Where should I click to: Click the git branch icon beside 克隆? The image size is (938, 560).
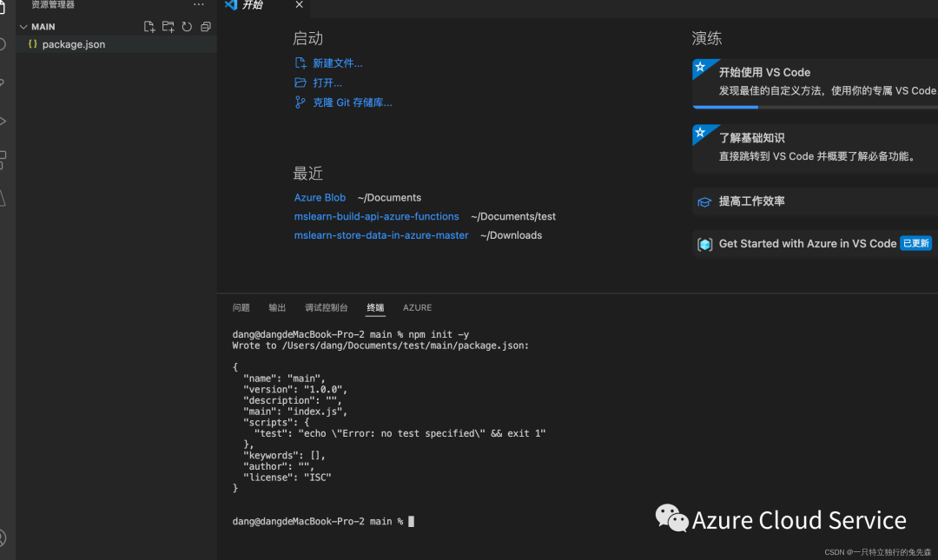[301, 102]
